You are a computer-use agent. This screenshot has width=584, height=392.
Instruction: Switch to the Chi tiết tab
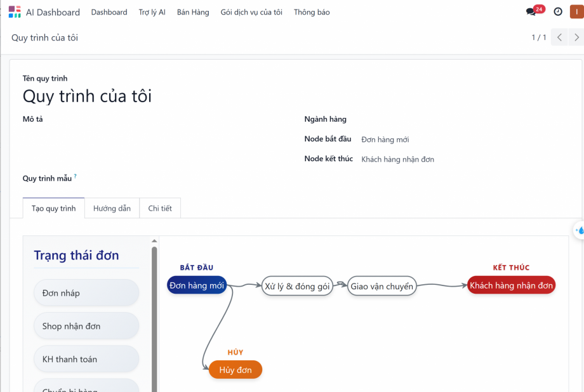click(160, 209)
